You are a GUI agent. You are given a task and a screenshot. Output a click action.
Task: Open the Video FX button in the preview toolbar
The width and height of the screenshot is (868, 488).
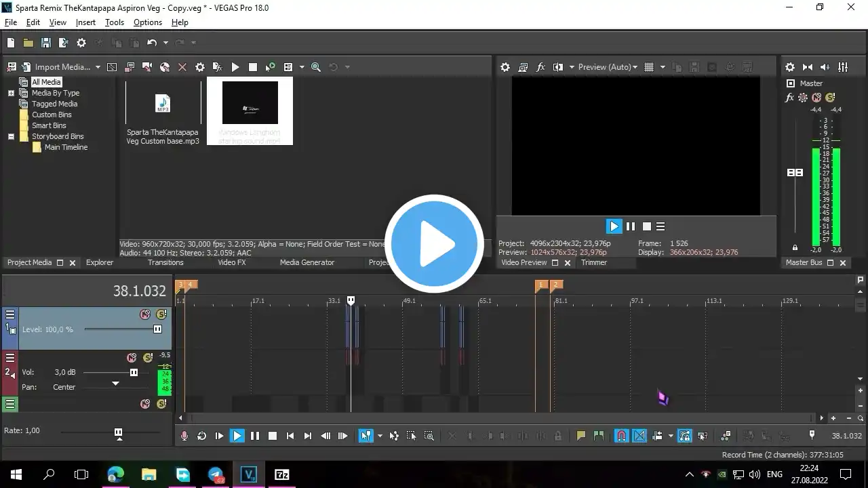point(540,67)
